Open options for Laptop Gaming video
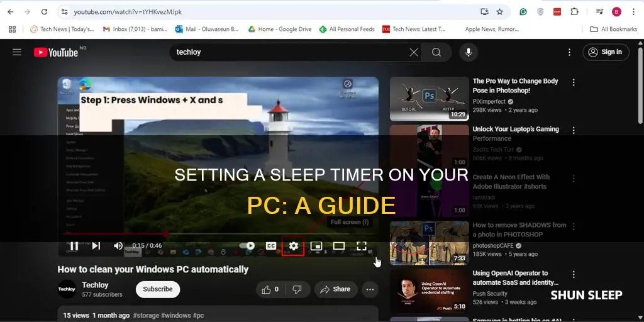 coord(574,131)
